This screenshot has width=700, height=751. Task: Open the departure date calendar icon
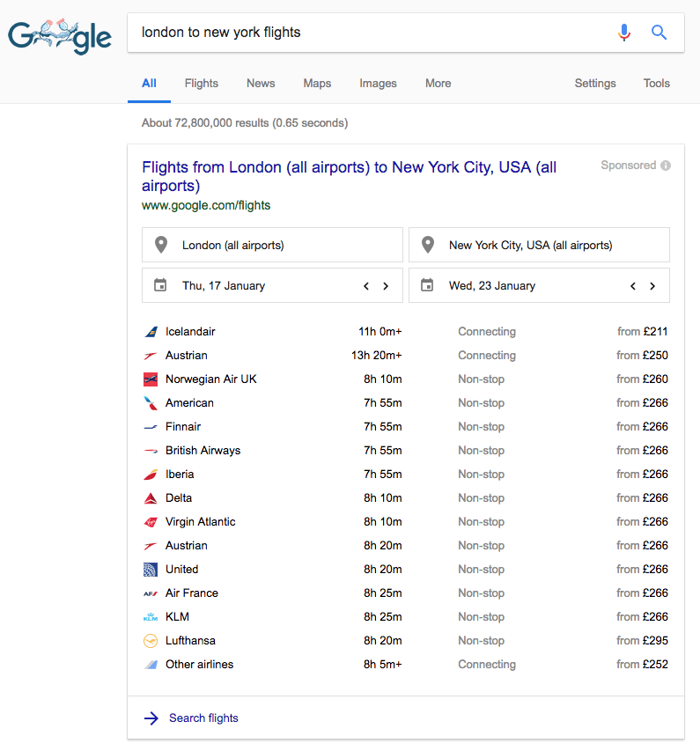pyautogui.click(x=160, y=285)
